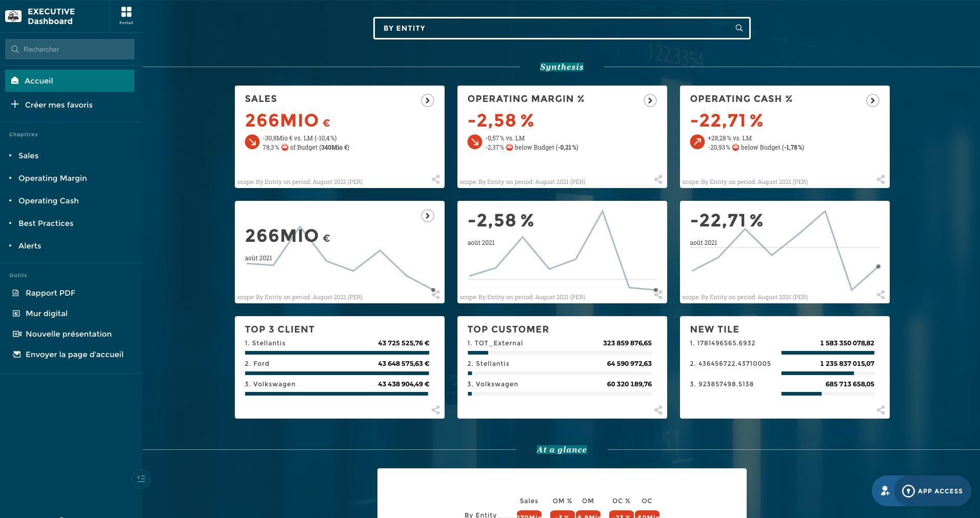Click the search magnifier in By Entity bar
The image size is (980, 518).
click(x=739, y=28)
